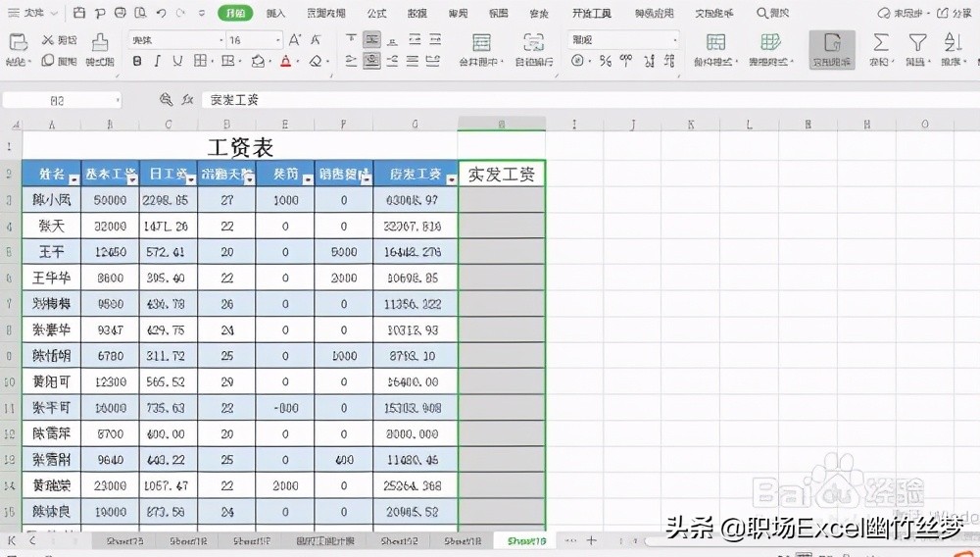Switch to the Insert ribbon tab
Image resolution: width=980 pixels, height=557 pixels.
click(275, 13)
